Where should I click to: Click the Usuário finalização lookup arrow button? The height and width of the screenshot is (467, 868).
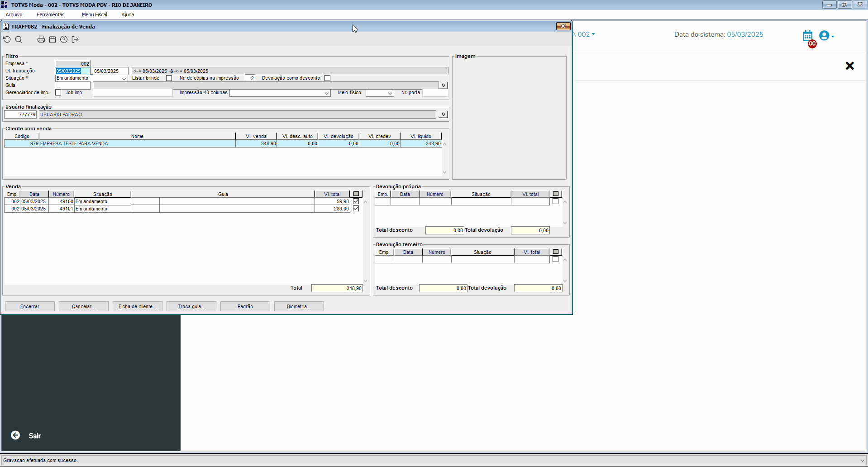444,114
